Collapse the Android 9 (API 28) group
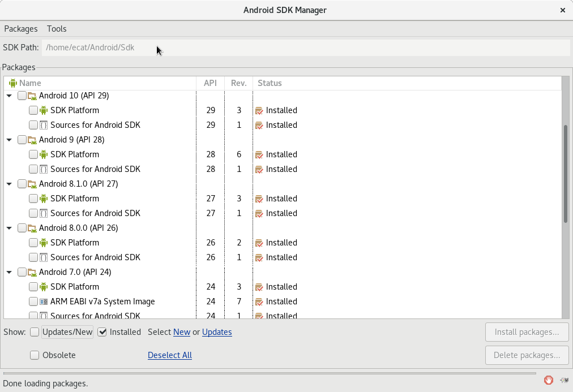Viewport: 573px width, 392px height. [x=10, y=140]
